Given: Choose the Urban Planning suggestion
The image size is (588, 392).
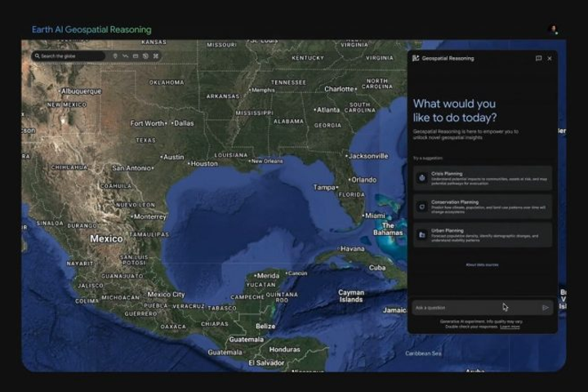Looking at the screenshot, I should (483, 235).
